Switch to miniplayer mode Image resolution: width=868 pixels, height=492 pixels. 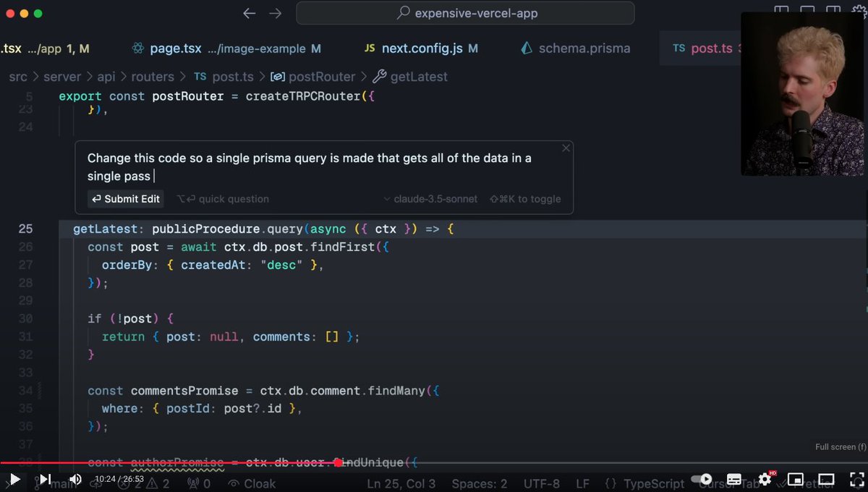coord(796,479)
